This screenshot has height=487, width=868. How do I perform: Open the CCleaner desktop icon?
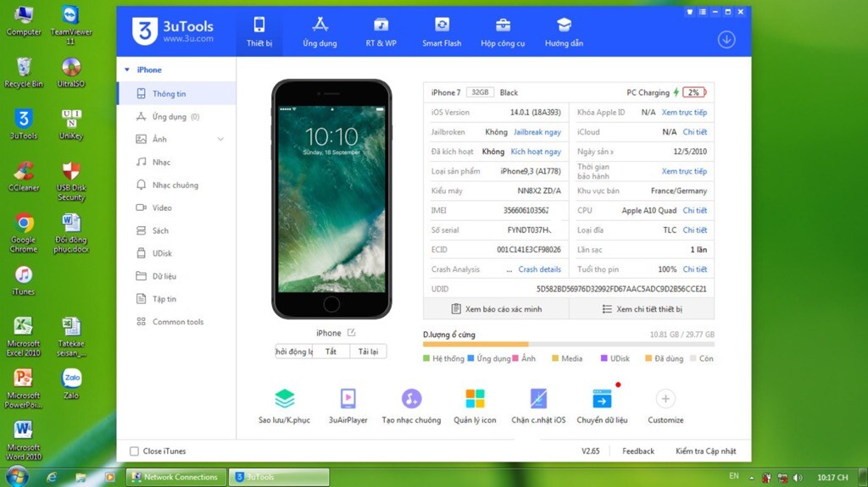point(23,176)
